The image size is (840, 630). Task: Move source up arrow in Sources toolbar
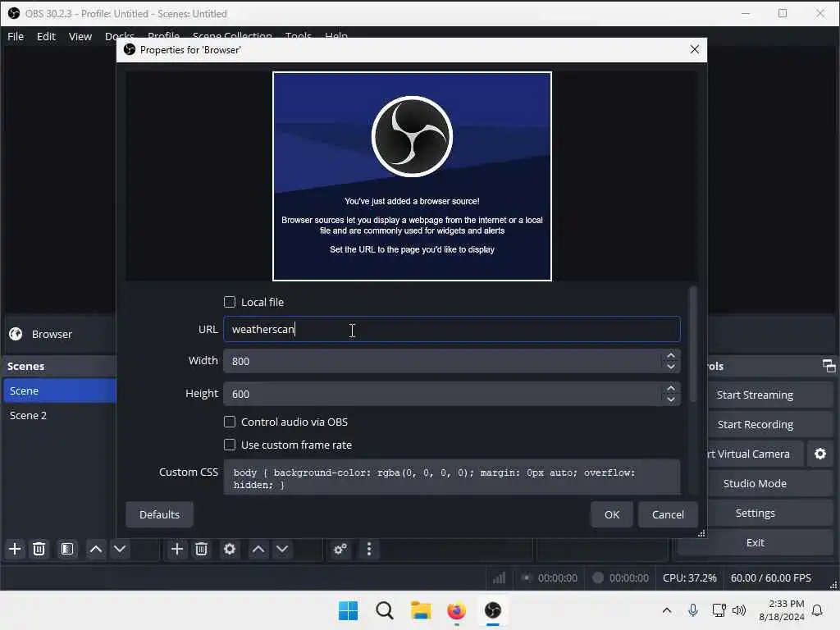[258, 549]
